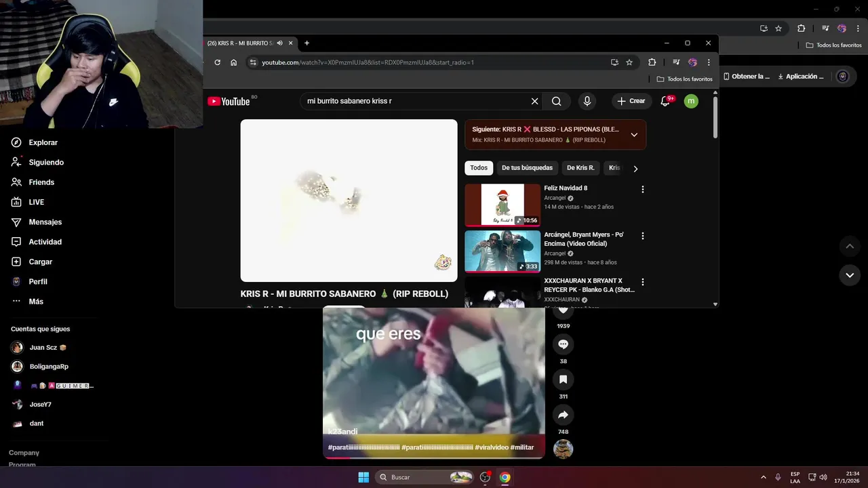The image size is (868, 488).
Task: Open the YouTube account avatar menu
Action: tap(691, 101)
